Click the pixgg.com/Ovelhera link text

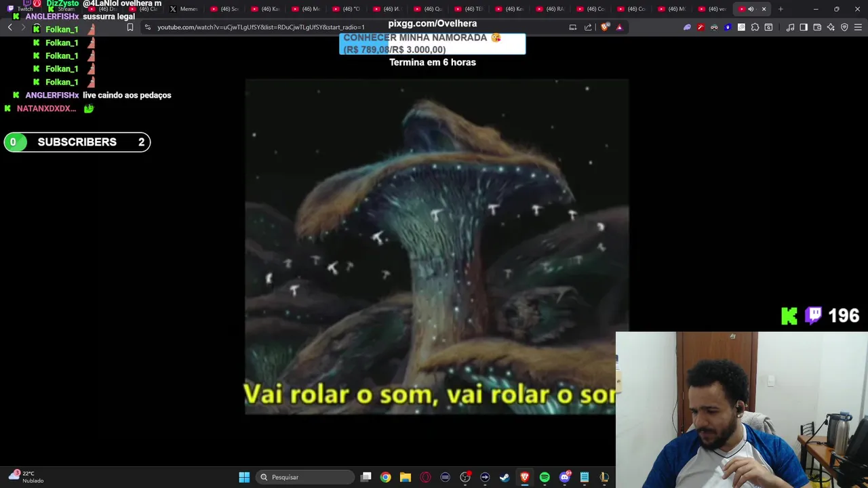(x=433, y=23)
